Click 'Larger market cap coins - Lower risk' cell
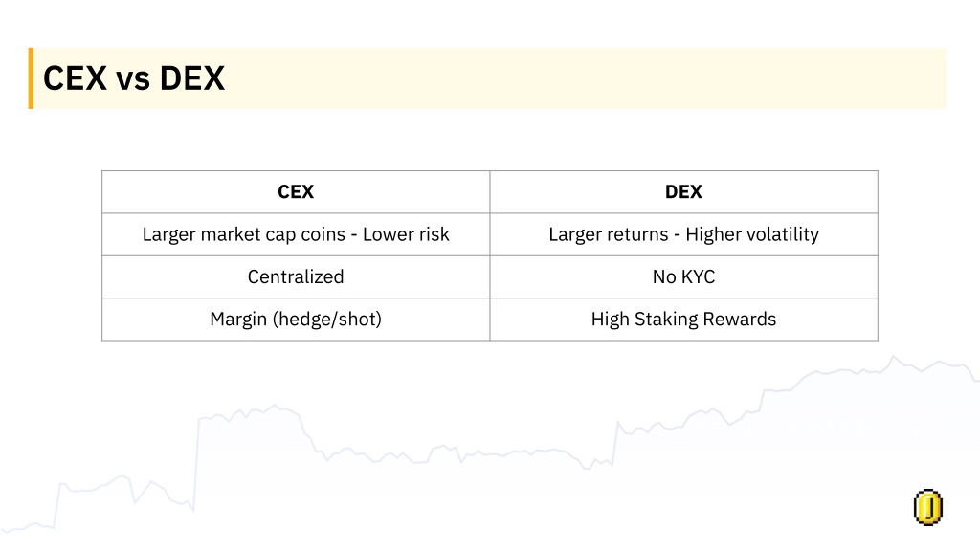 (296, 234)
